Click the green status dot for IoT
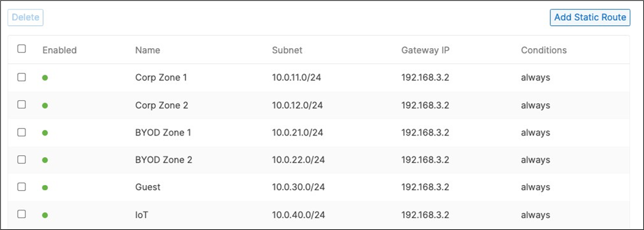The width and height of the screenshot is (644, 230). tap(45, 215)
